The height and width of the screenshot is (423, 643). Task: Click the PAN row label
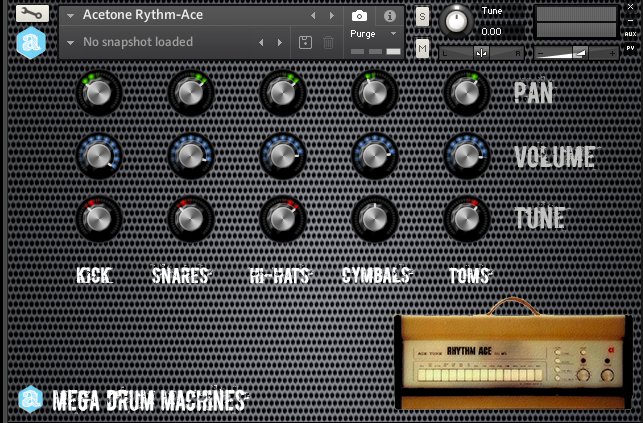(x=534, y=92)
